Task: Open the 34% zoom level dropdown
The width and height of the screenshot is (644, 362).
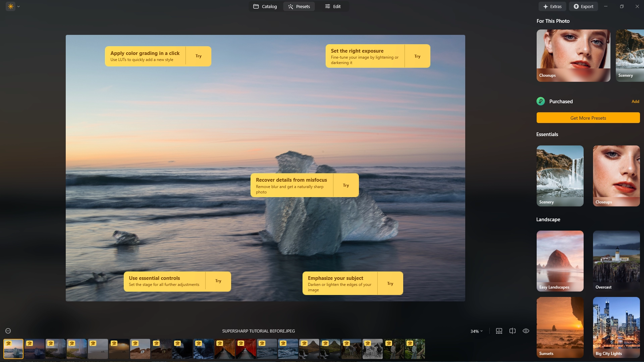Action: tap(476, 331)
